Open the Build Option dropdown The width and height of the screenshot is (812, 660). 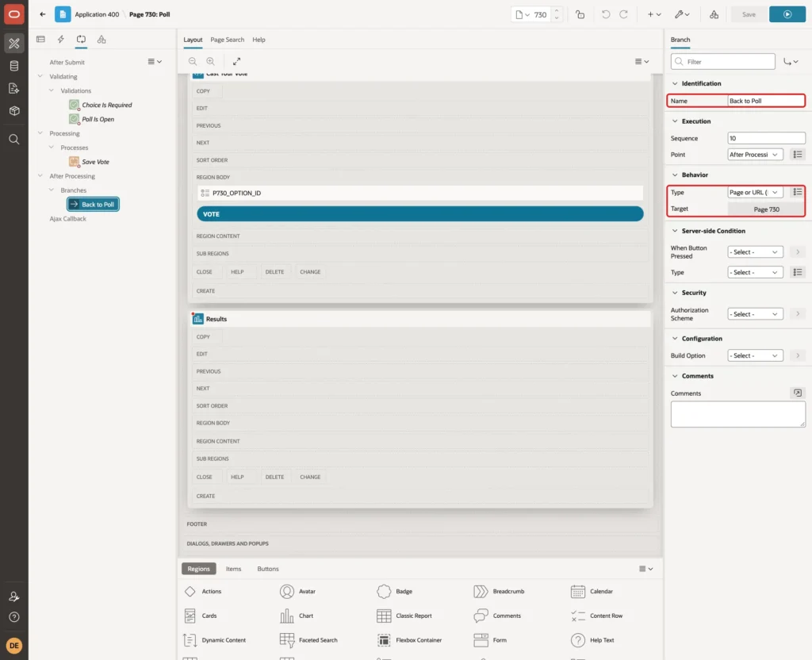click(x=755, y=355)
